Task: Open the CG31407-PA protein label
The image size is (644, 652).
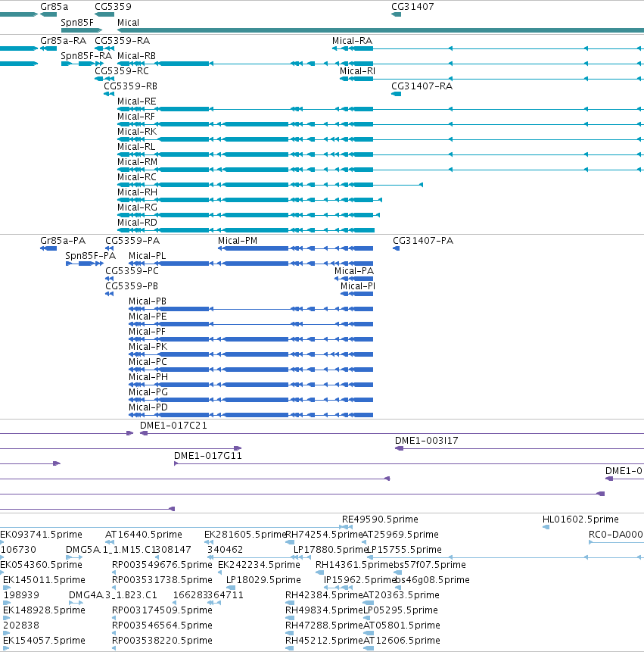Action: 423,241
